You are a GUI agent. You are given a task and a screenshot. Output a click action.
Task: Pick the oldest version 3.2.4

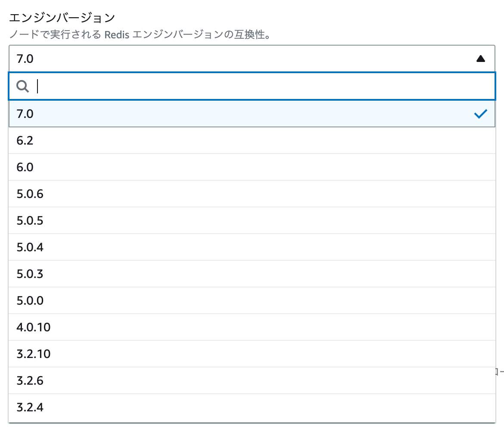tap(252, 407)
